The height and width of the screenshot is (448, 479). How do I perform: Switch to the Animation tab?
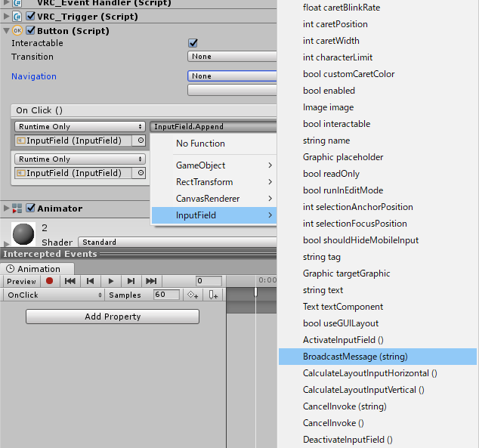(37, 269)
